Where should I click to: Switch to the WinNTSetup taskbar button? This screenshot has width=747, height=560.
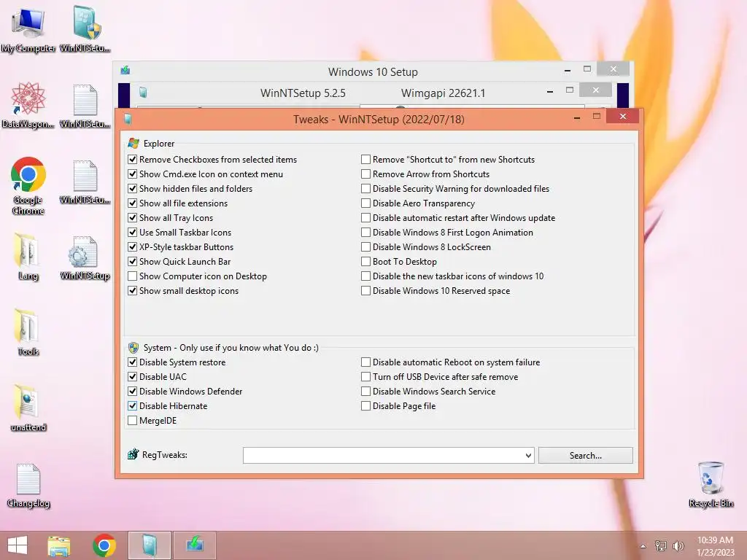(x=150, y=545)
